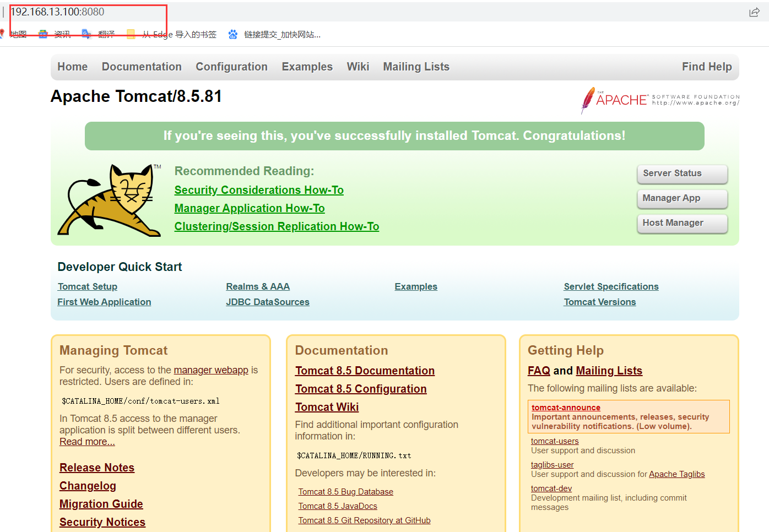Open Tomcat 8.5 Bug Database link
The image size is (769, 532).
(x=346, y=492)
